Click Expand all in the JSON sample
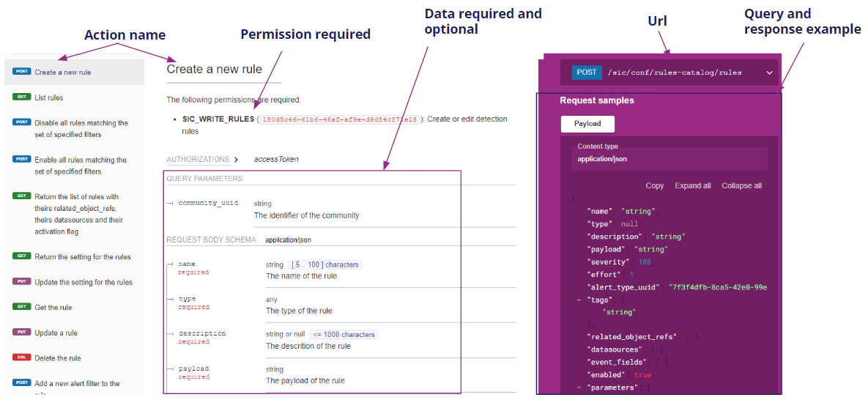Screen dimensions: 868x400 click(692, 186)
